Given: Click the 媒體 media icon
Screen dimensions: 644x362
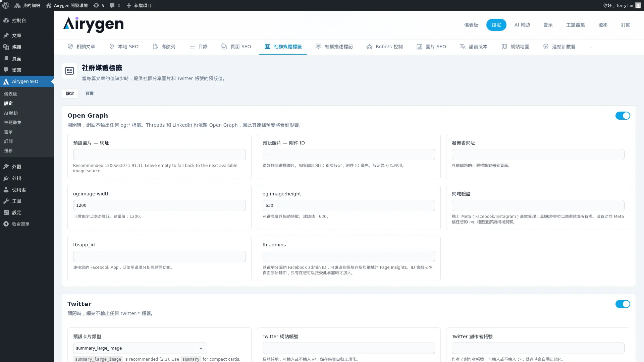Looking at the screenshot, I should pyautogui.click(x=6, y=47).
